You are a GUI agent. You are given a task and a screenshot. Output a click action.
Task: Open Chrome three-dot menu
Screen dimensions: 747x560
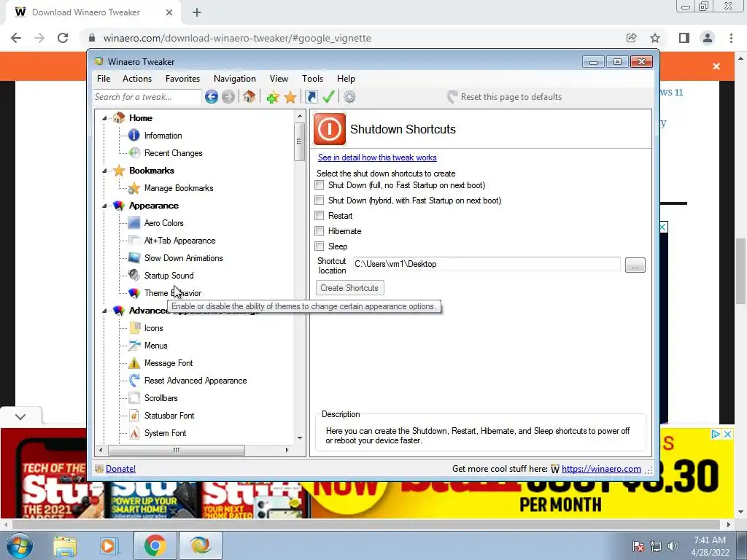click(x=731, y=38)
